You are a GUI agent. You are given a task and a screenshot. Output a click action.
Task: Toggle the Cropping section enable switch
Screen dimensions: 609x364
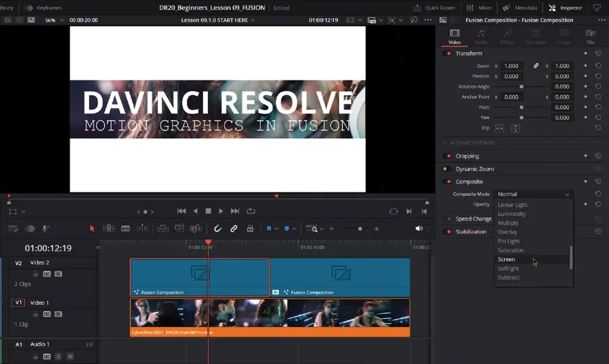click(x=447, y=156)
